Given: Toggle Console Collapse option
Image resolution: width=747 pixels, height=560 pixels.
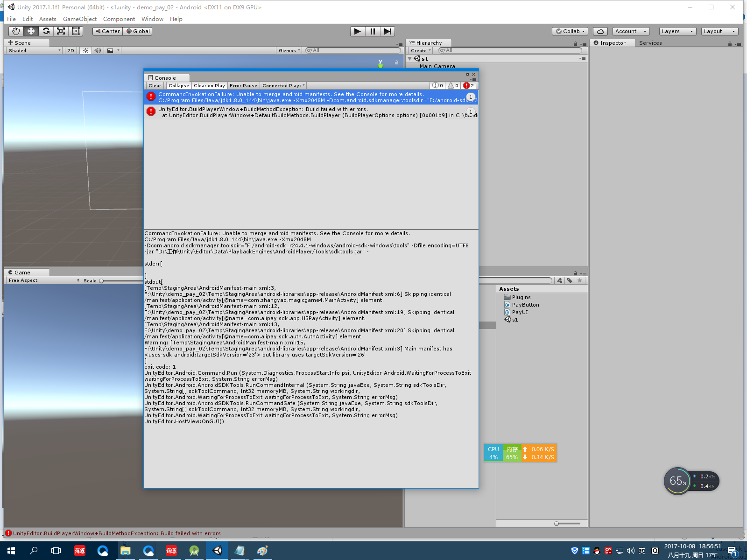Looking at the screenshot, I should [179, 85].
